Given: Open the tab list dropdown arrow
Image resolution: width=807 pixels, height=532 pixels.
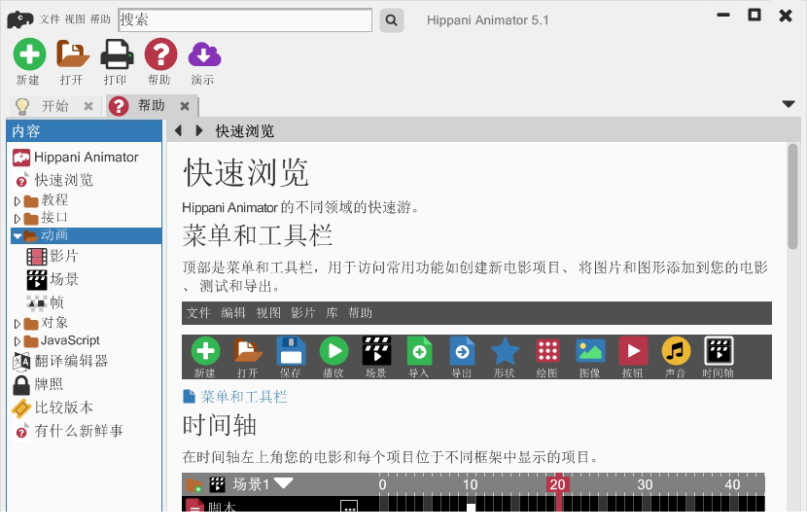Looking at the screenshot, I should [x=789, y=104].
